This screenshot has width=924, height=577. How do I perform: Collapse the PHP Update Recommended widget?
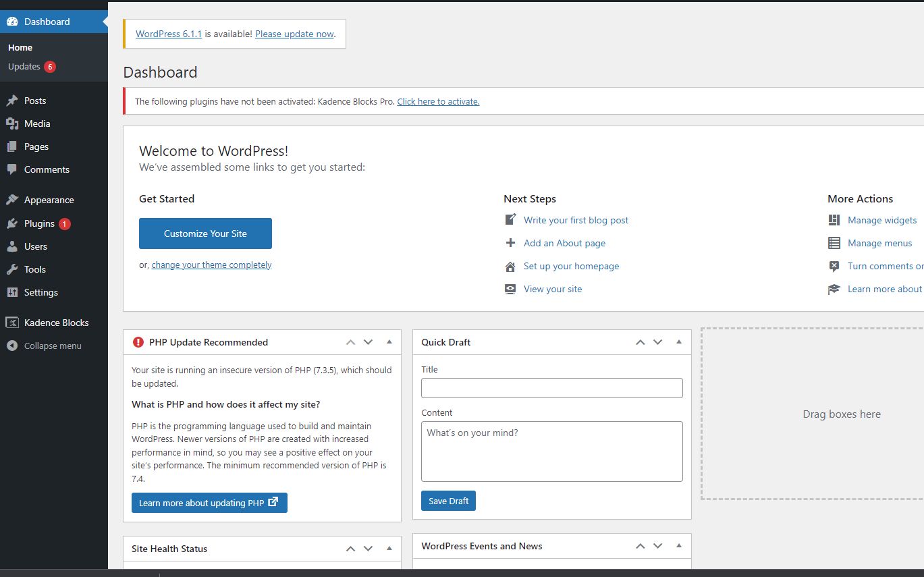pos(389,342)
